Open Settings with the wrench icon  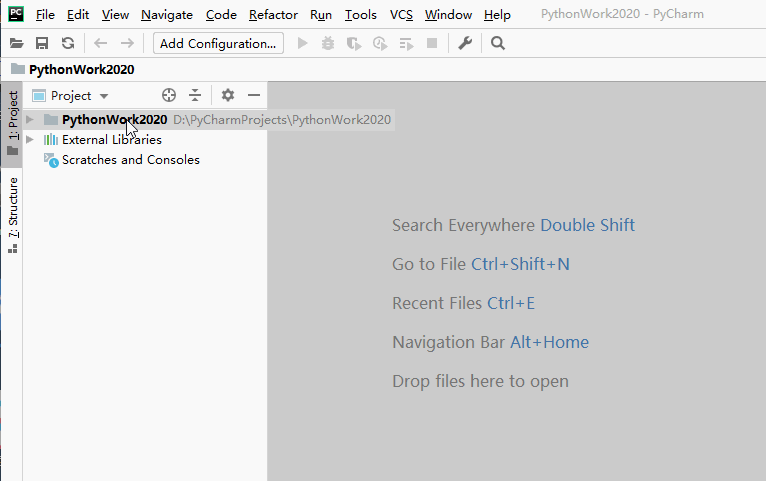tap(465, 43)
